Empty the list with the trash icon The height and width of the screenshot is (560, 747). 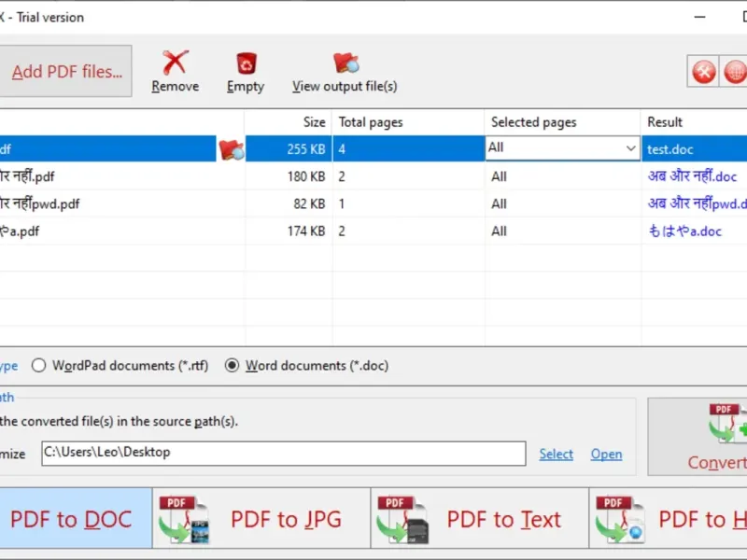coord(247,63)
